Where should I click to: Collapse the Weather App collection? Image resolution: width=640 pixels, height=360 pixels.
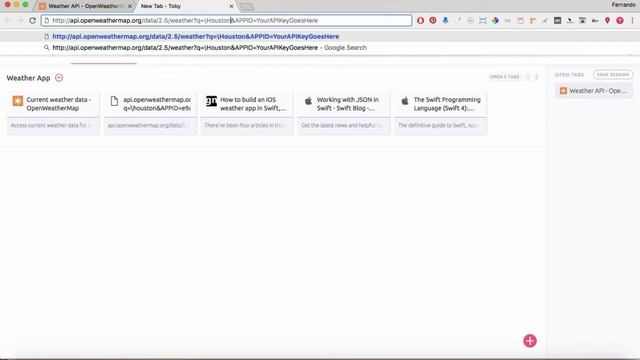coord(59,78)
